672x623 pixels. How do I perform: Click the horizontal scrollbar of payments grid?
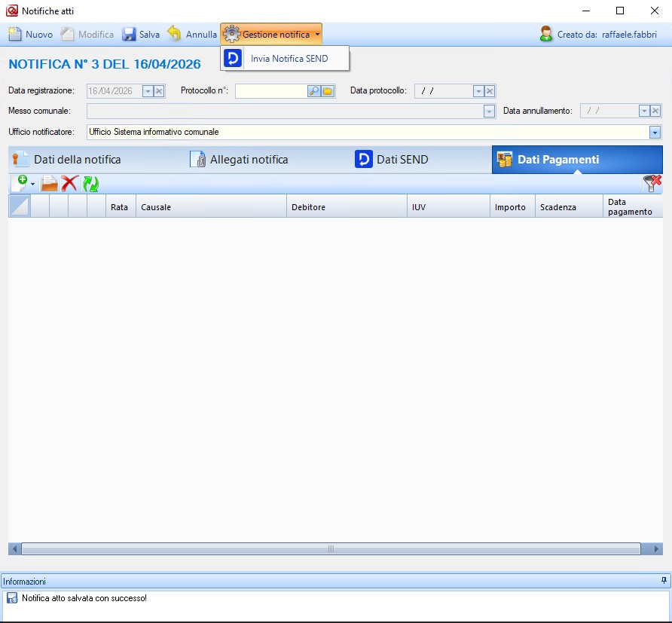click(331, 549)
